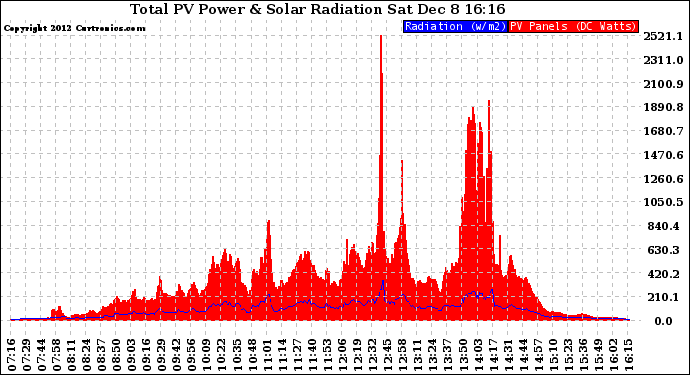690x375 pixels.
Task: Click the x-axis time label 12:19
Action: click(x=357, y=354)
